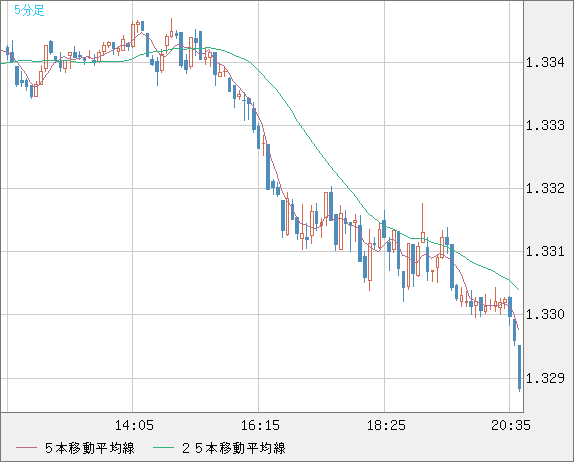Click the 20:35 time axis label
Image resolution: width=574 pixels, height=462 pixels.
point(511,425)
